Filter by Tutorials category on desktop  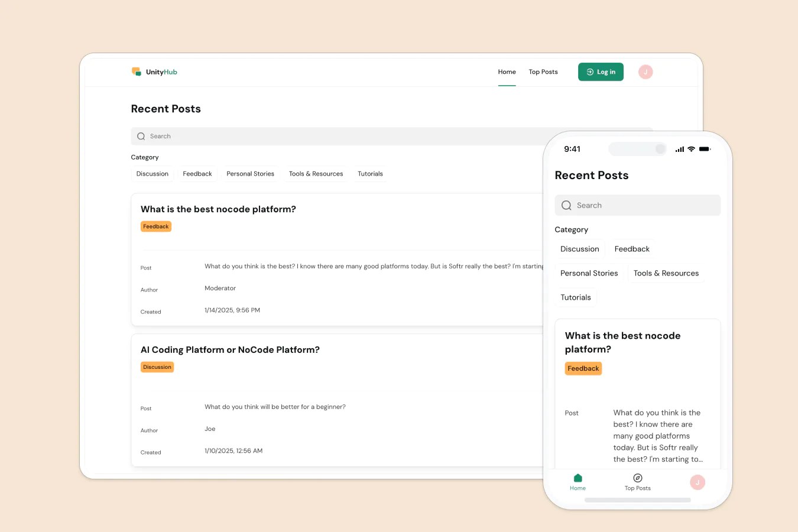[x=370, y=174]
